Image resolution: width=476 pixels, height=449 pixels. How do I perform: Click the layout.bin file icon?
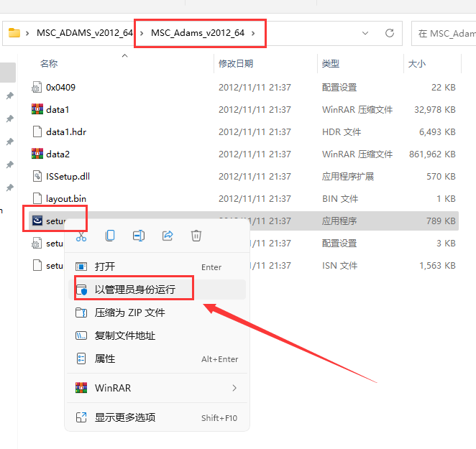[37, 198]
